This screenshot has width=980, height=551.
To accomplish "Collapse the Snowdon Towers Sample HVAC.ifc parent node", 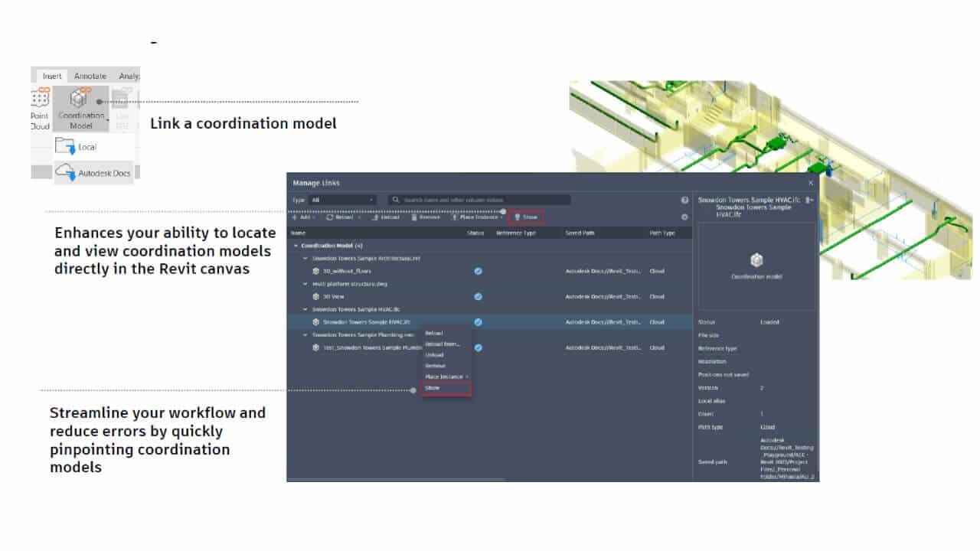I will [x=305, y=309].
